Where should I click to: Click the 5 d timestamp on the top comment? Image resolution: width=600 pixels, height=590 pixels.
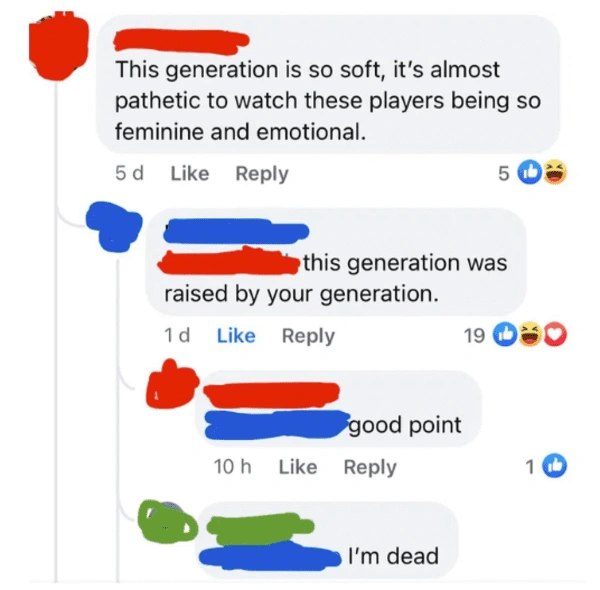(x=129, y=173)
